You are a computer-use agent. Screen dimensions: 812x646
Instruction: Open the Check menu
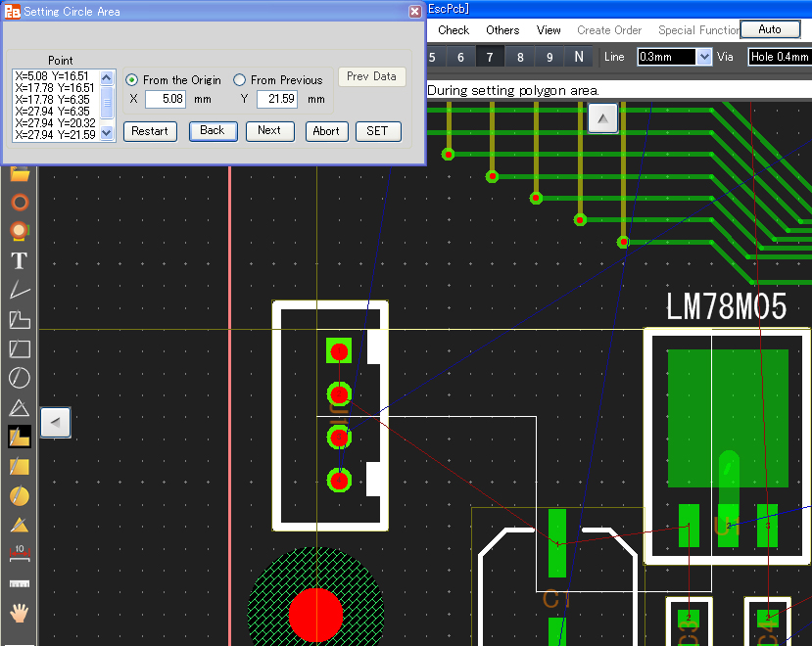tap(454, 30)
